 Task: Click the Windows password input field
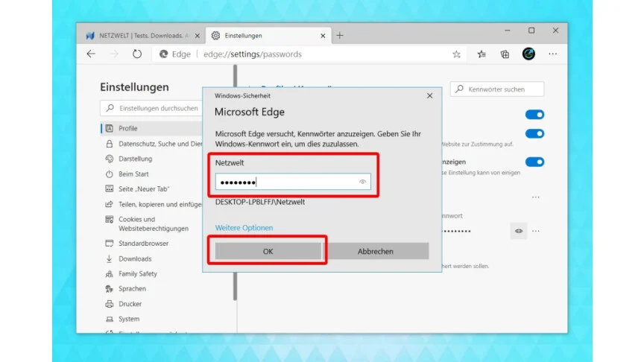[293, 182]
